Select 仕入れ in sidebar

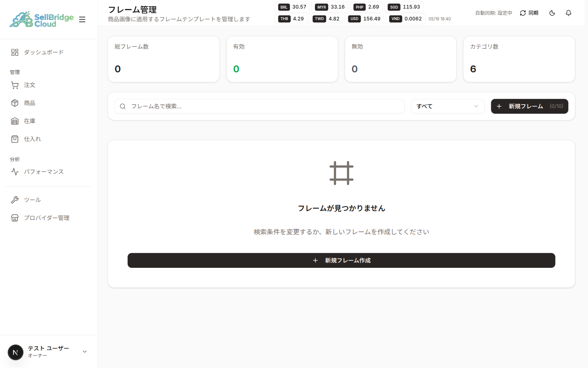click(49, 139)
